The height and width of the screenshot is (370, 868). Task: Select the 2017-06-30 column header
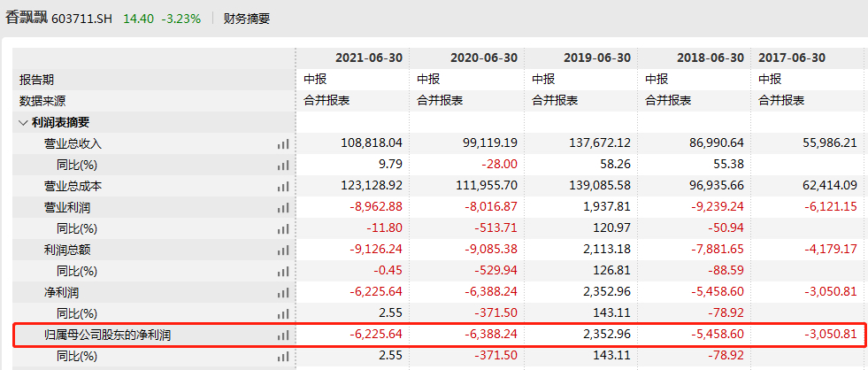(x=792, y=58)
